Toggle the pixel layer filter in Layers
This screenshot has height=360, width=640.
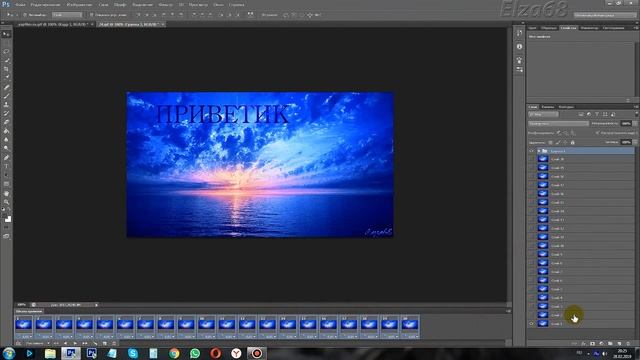pyautogui.click(x=581, y=114)
